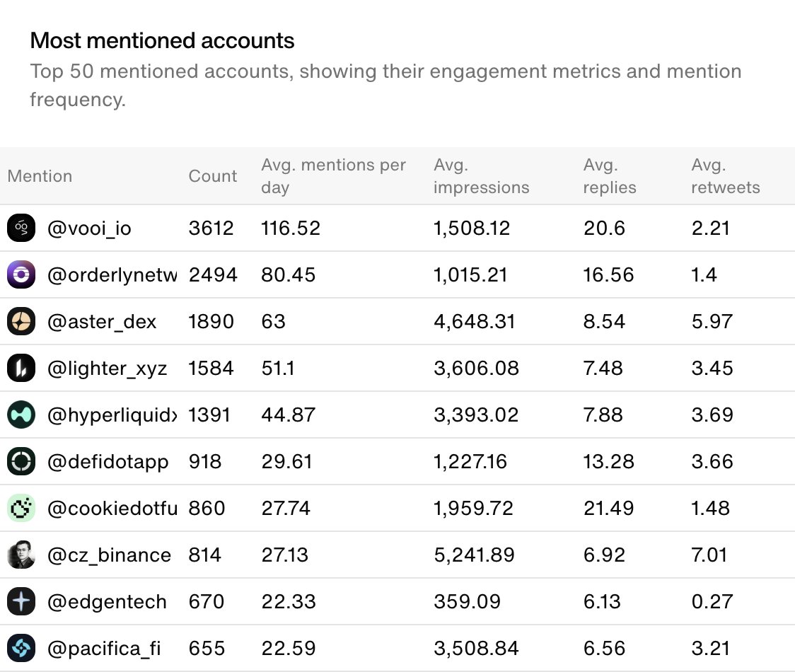Select the count value 814
Image resolution: width=795 pixels, height=672 pixels.
205,555
